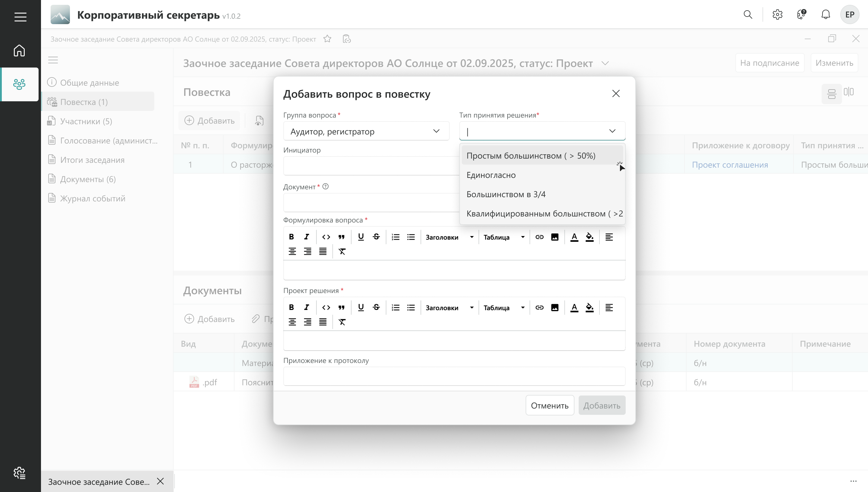Toggle numbered list in Проект решения editor
The image size is (868, 492).
coord(395,307)
